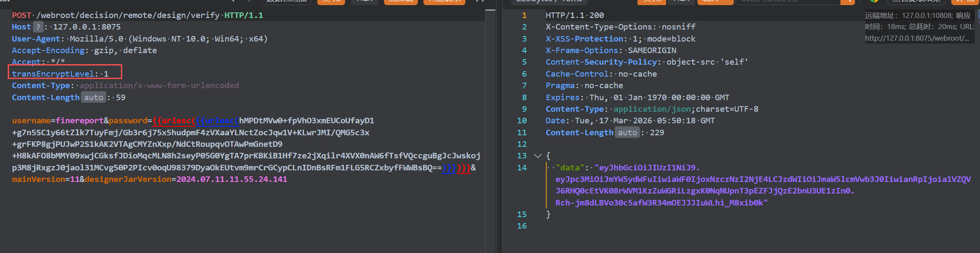
Task: Click the fullscreen expand icon above request
Action: tap(480, 1)
